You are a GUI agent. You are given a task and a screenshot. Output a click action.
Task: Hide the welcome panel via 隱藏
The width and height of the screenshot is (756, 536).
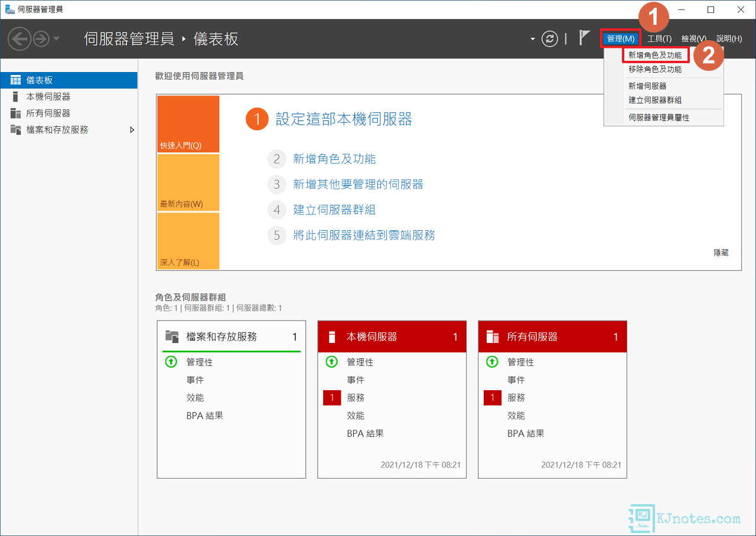tap(721, 253)
